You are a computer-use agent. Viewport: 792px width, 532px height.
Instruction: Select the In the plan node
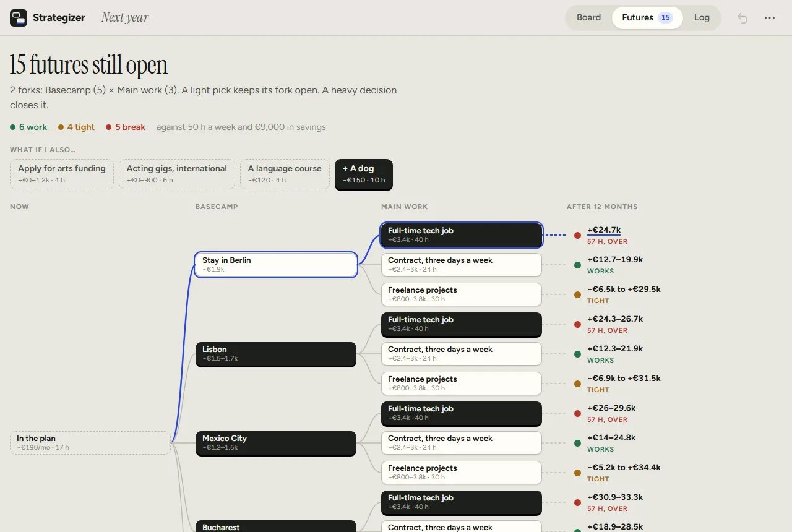[90, 443]
